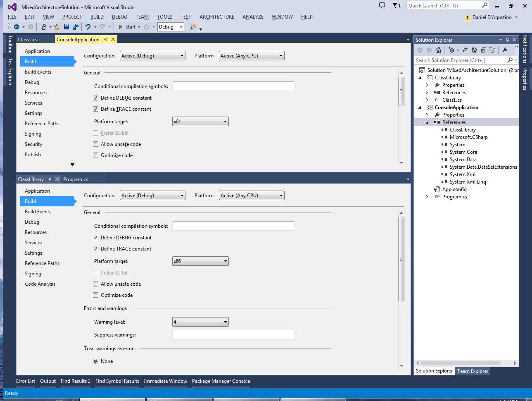The width and height of the screenshot is (532, 401).
Task: Enable Allow unsafe code in ClassLibrary pane
Action: (x=96, y=284)
